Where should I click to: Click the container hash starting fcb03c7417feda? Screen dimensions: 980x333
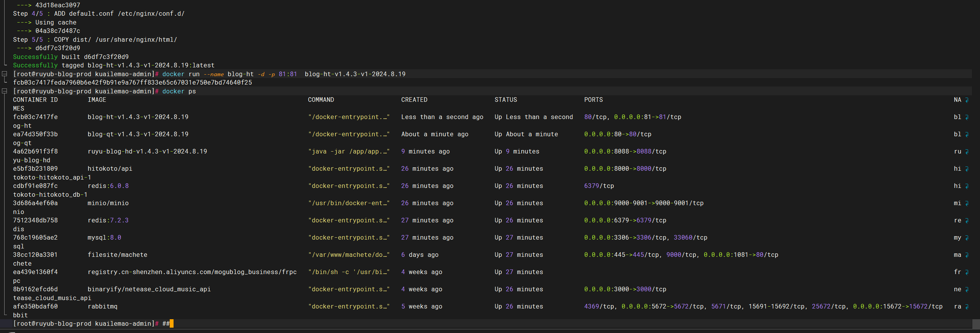click(133, 83)
